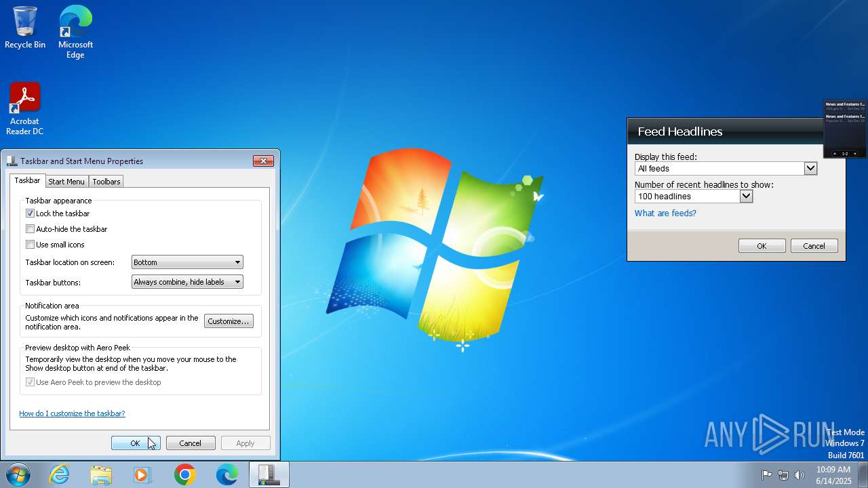
Task: Open Google Chrome from the taskbar
Action: point(184,474)
